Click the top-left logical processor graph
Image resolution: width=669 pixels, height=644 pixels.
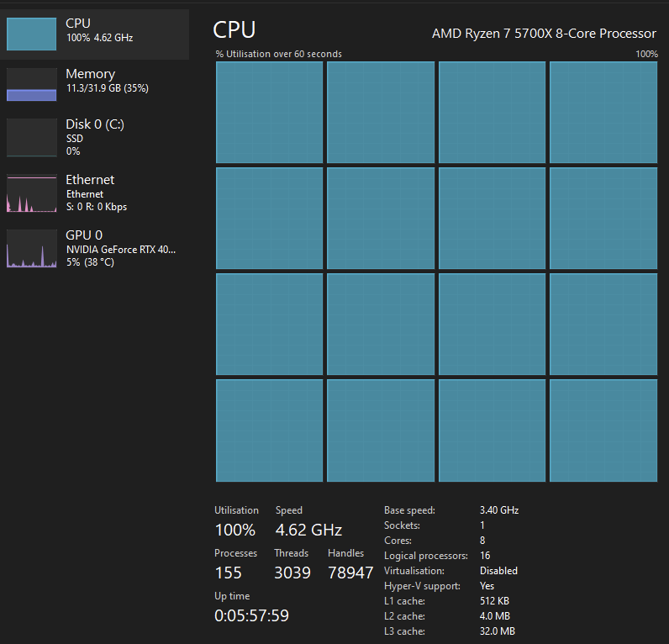point(269,113)
